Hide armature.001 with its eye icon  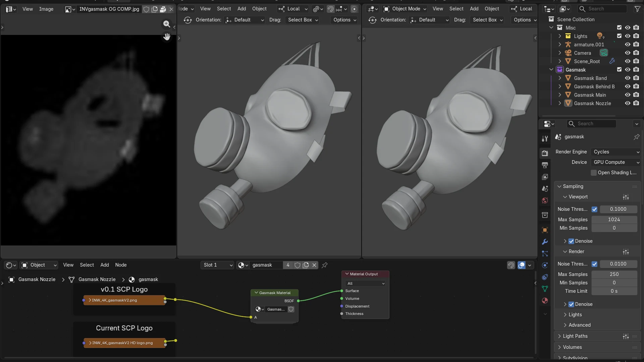point(628,44)
